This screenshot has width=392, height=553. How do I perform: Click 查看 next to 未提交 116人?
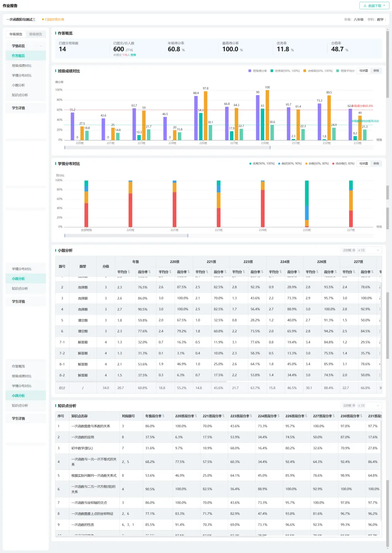click(x=133, y=55)
